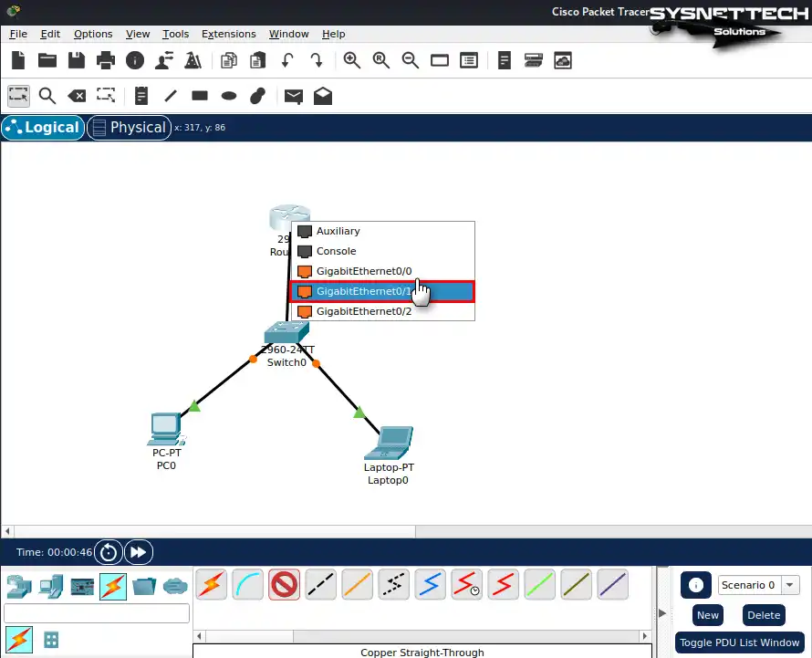Open the Extensions menu
Screen dimensions: 812x658
click(x=228, y=34)
